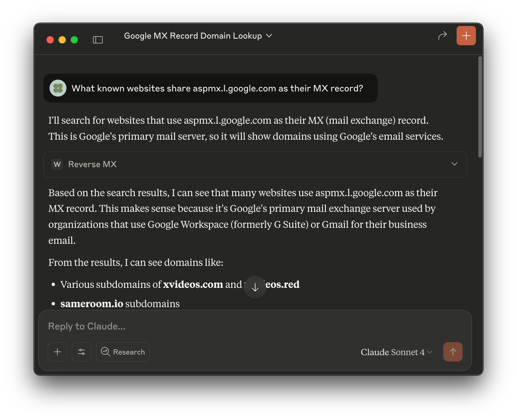The image size is (517, 420).
Task: Open the chat title dropdown chevron
Action: (x=269, y=36)
